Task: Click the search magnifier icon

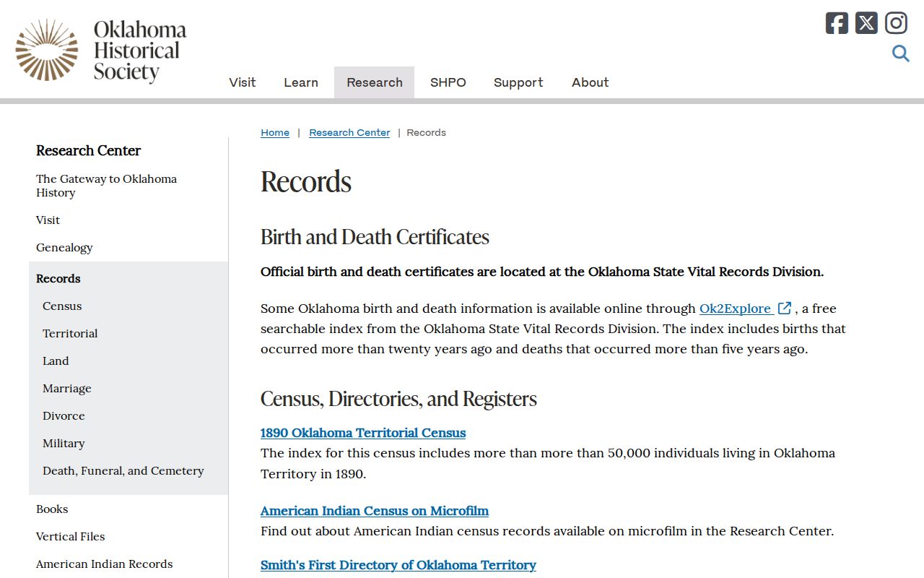Action: pos(900,53)
